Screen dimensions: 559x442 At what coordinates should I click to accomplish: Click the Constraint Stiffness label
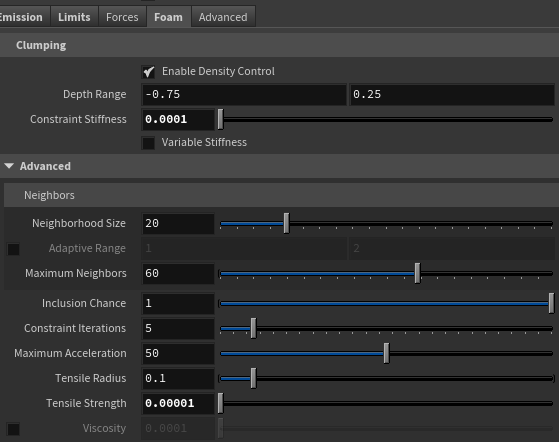(78, 119)
